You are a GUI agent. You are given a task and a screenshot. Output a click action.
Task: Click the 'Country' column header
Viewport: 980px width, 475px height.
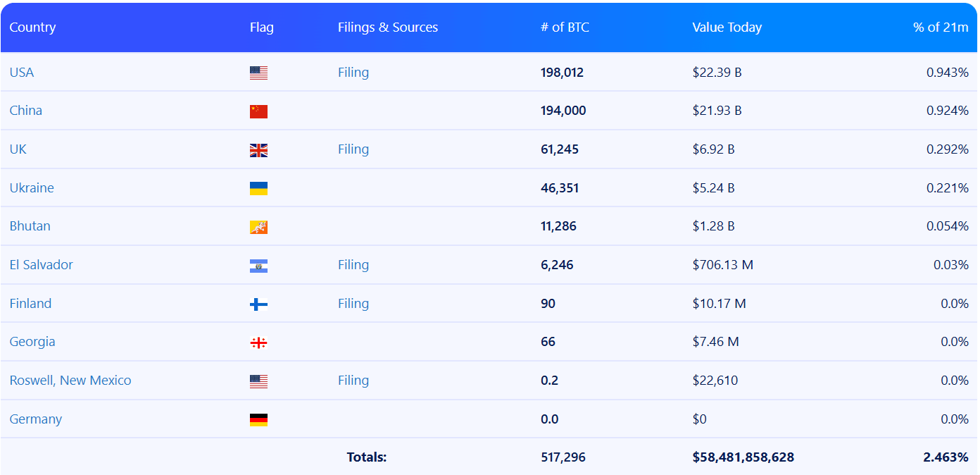(x=32, y=27)
